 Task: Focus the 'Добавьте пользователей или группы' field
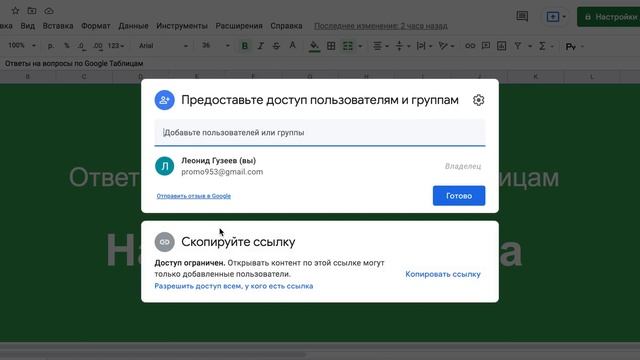coord(320,133)
